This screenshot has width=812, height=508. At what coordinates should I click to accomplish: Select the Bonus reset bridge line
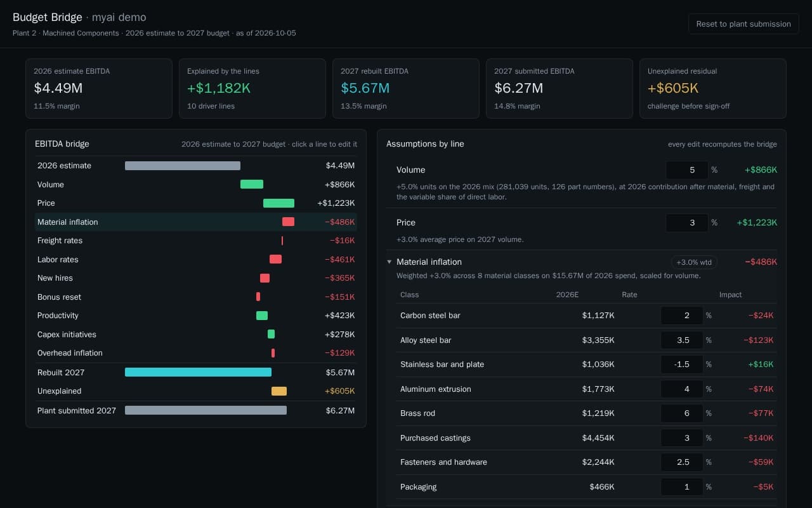196,297
